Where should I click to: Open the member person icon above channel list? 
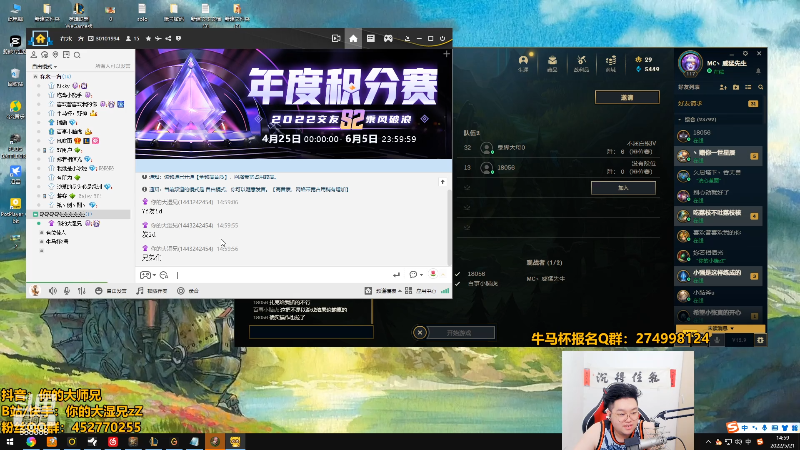pos(34,55)
